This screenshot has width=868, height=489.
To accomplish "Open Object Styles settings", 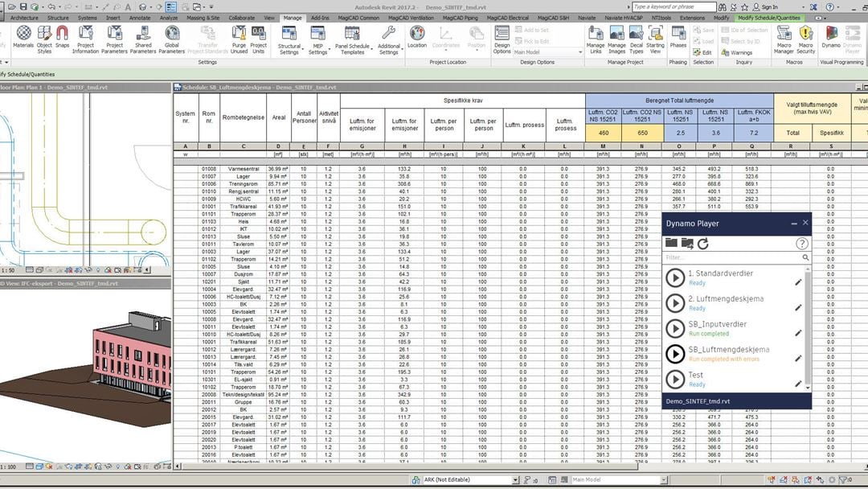I will 44,36.
